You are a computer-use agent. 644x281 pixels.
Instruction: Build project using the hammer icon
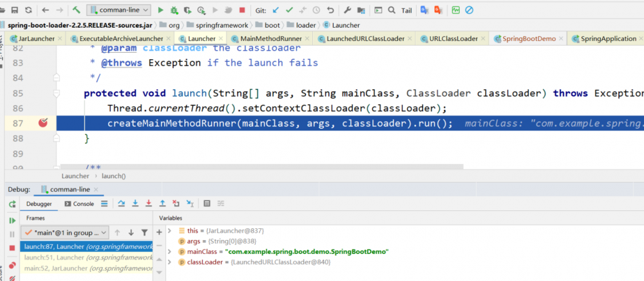coord(77,10)
